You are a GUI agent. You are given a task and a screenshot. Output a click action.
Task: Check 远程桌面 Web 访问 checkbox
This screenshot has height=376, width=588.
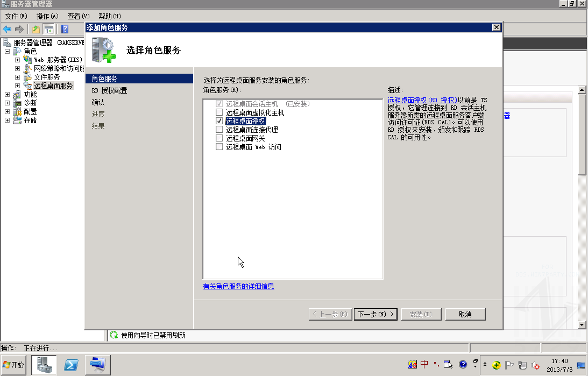click(219, 146)
